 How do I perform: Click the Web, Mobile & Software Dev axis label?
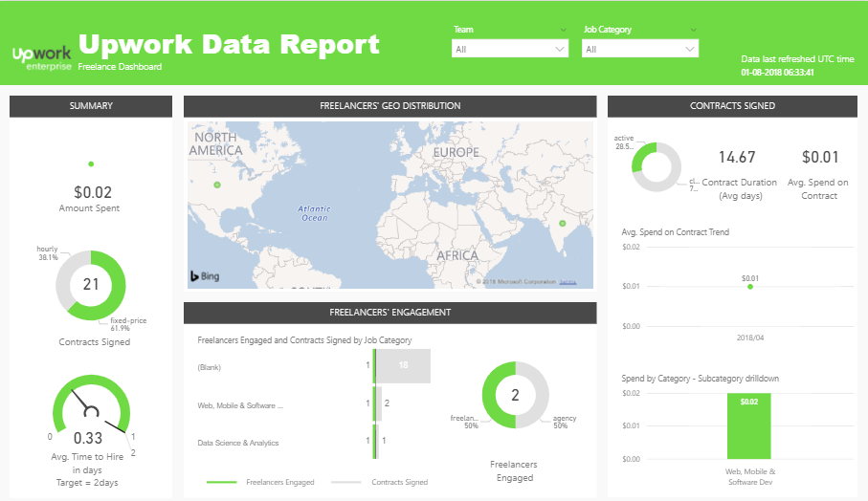[750, 477]
